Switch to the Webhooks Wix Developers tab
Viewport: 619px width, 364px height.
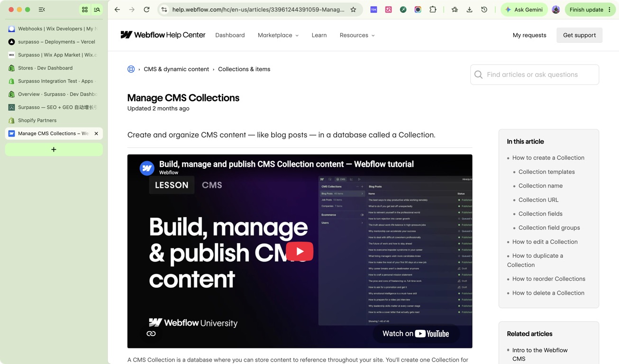tap(54, 29)
